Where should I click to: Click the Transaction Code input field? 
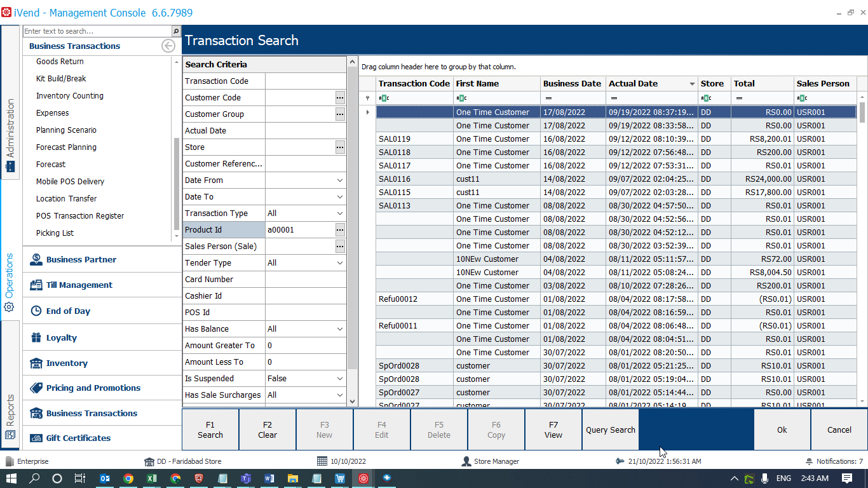tap(306, 81)
